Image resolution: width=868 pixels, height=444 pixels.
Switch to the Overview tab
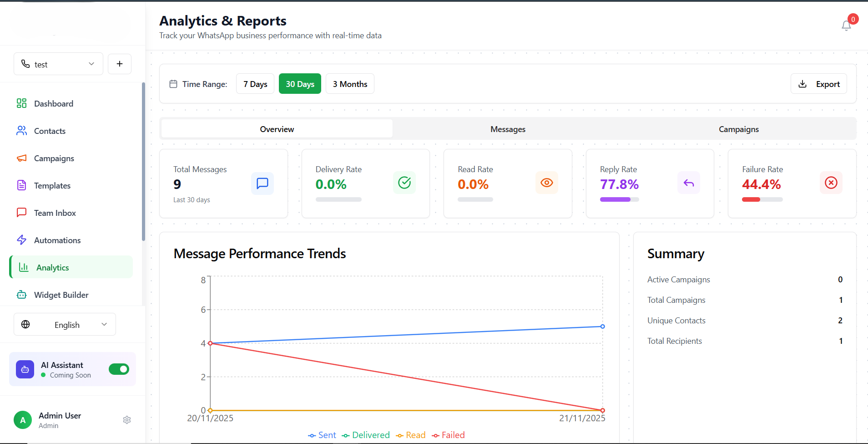point(277,129)
